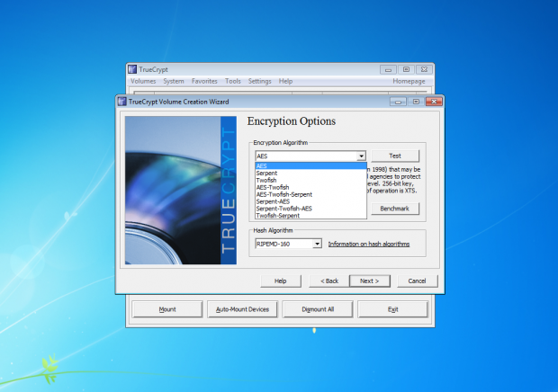Click the Test button
The width and height of the screenshot is (558, 392).
point(395,156)
